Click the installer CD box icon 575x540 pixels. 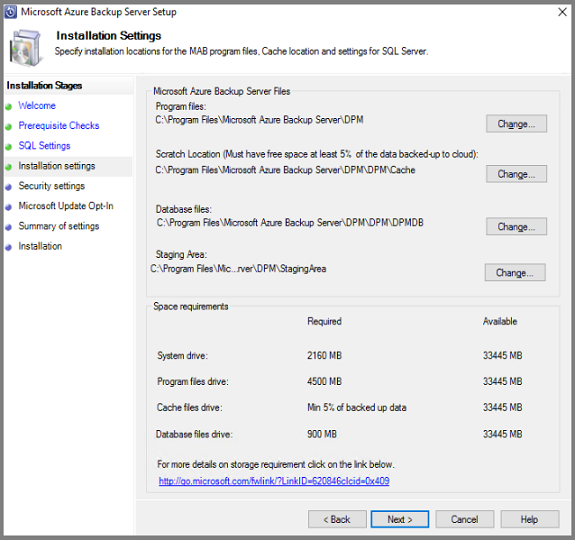[x=26, y=48]
